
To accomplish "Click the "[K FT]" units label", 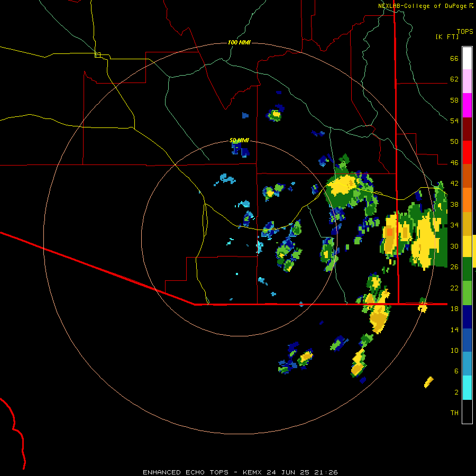I will [447, 36].
